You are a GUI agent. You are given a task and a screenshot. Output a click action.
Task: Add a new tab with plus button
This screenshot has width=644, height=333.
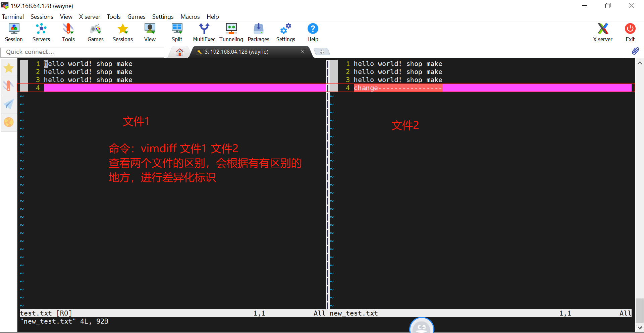click(x=322, y=52)
